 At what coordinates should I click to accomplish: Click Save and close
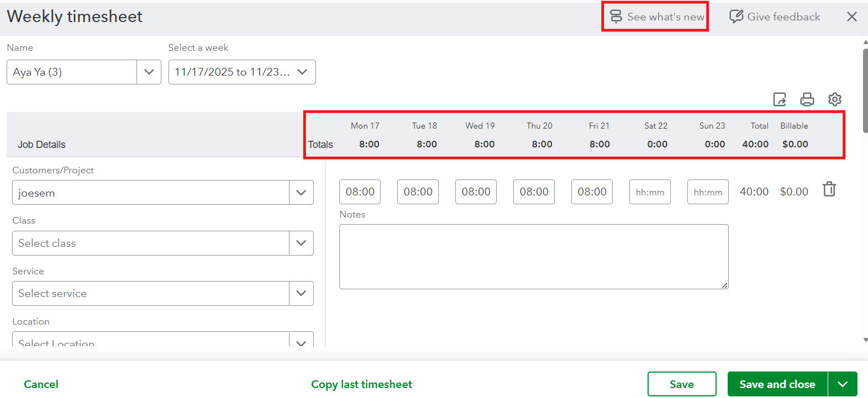(777, 384)
